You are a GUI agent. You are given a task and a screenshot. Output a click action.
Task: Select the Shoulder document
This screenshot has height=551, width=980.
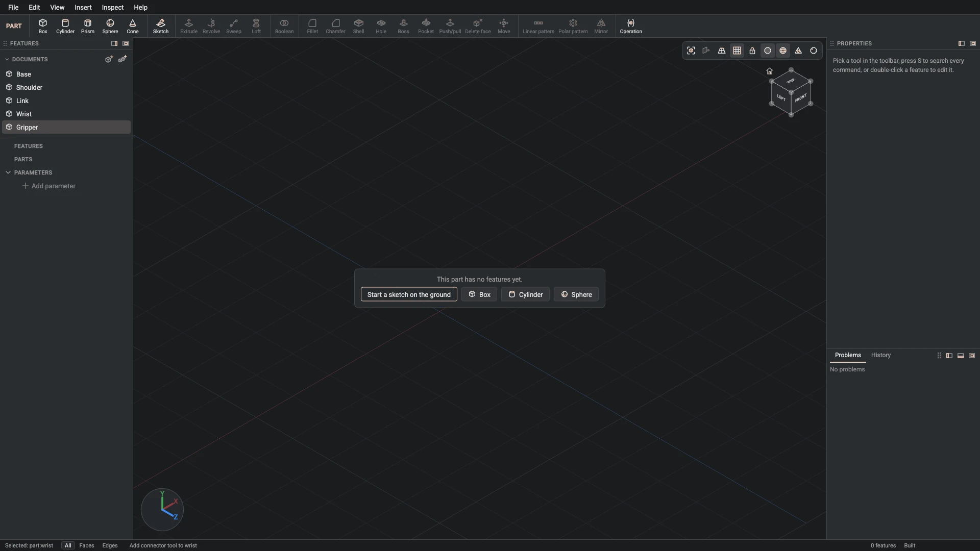(66, 87)
